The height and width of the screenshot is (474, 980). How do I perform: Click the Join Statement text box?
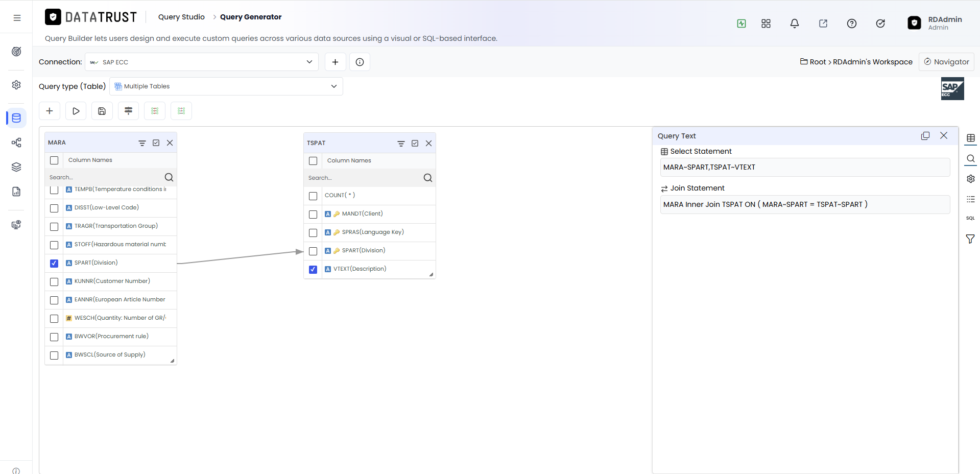click(805, 204)
